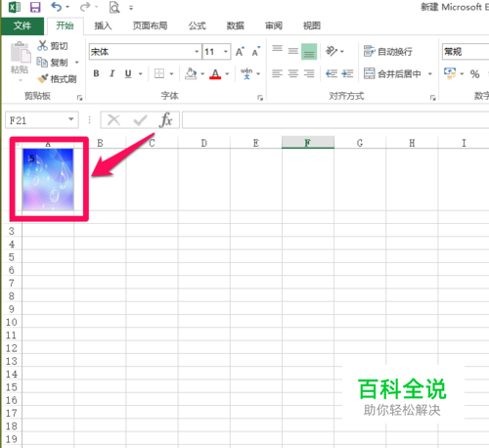Open insert function fx
The image size is (489, 448).
click(166, 119)
